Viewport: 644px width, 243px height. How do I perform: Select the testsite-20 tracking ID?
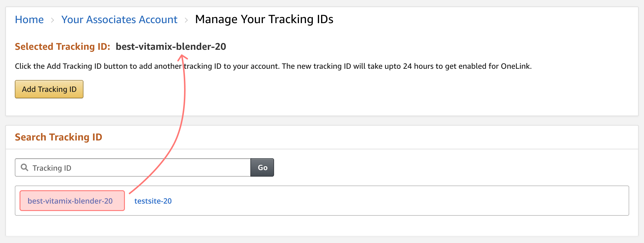[x=153, y=201]
